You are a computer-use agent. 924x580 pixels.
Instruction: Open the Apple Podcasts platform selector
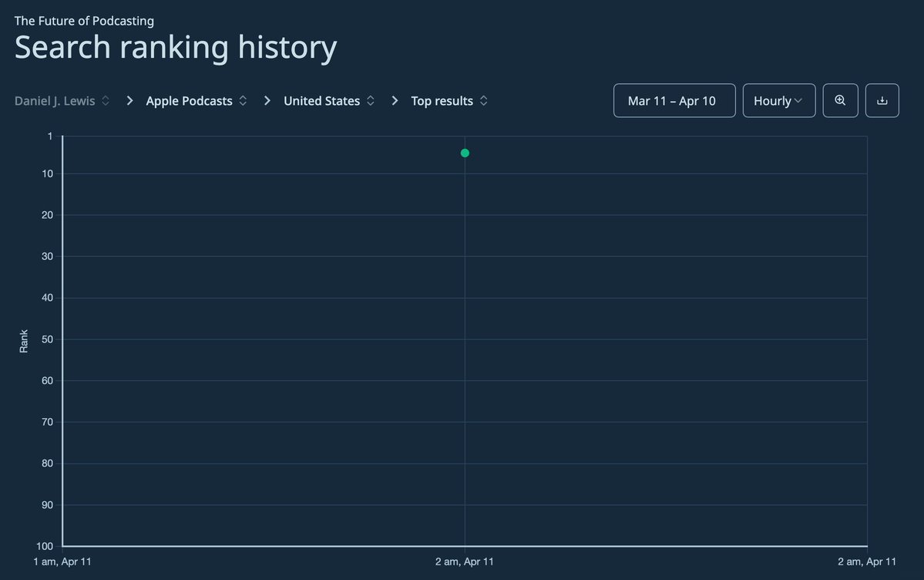[197, 101]
